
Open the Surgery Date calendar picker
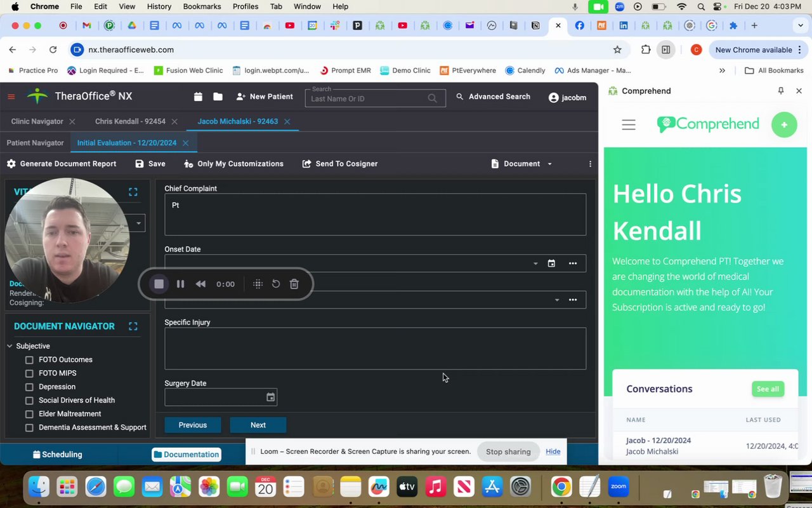coord(270,398)
